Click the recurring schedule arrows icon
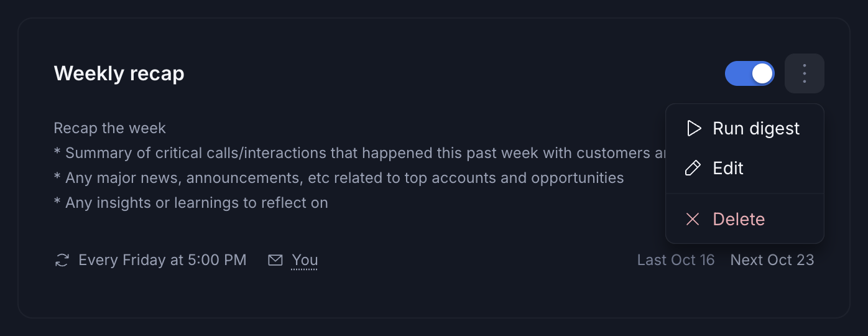 62,260
